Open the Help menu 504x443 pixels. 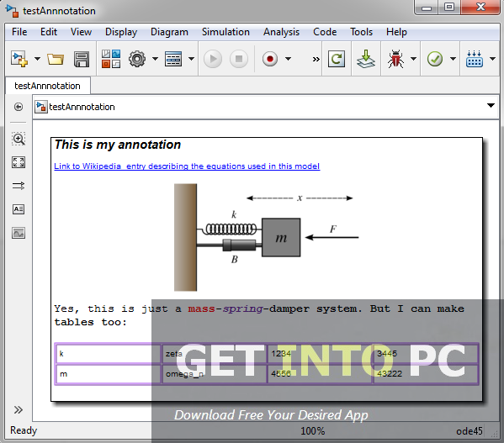pyautogui.click(x=396, y=32)
